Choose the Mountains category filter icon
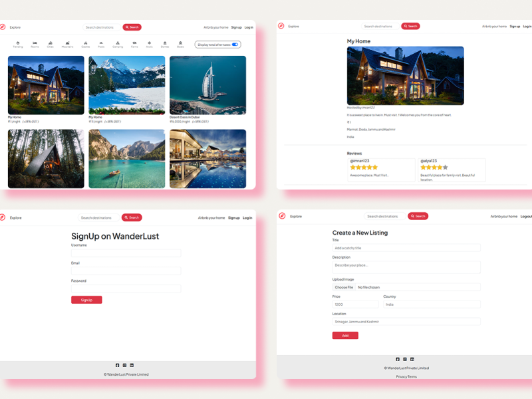This screenshot has width=532, height=399. [67, 43]
